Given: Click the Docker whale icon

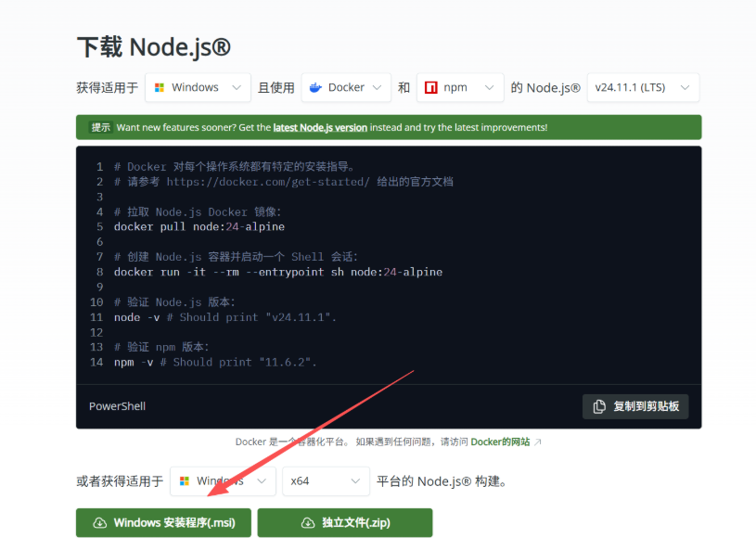Looking at the screenshot, I should [315, 88].
